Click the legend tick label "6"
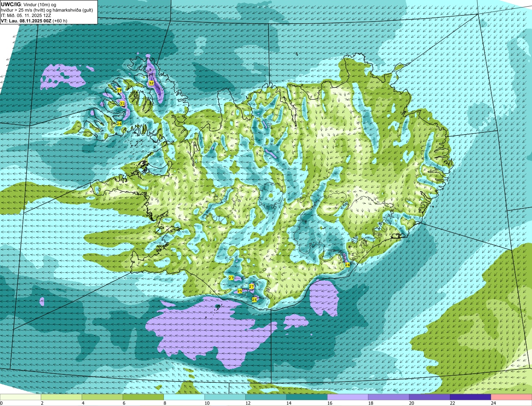Screen dimensions: 532x406 coord(123,403)
